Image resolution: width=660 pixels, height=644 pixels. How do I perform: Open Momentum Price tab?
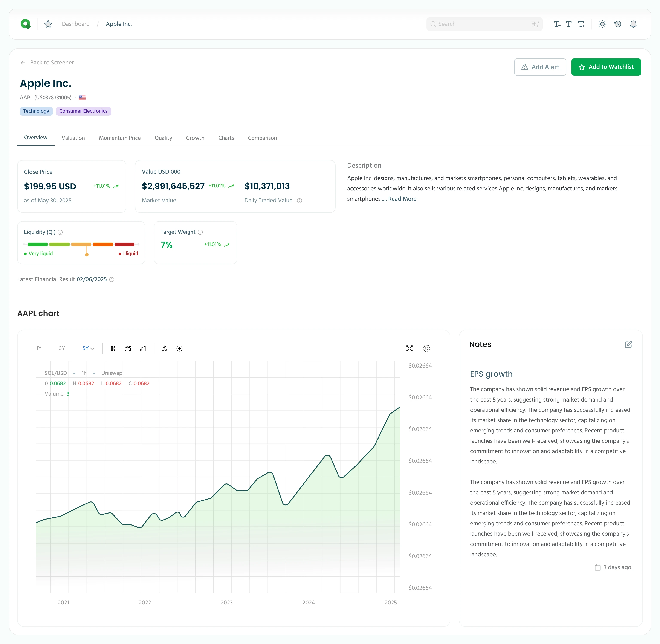pos(120,138)
